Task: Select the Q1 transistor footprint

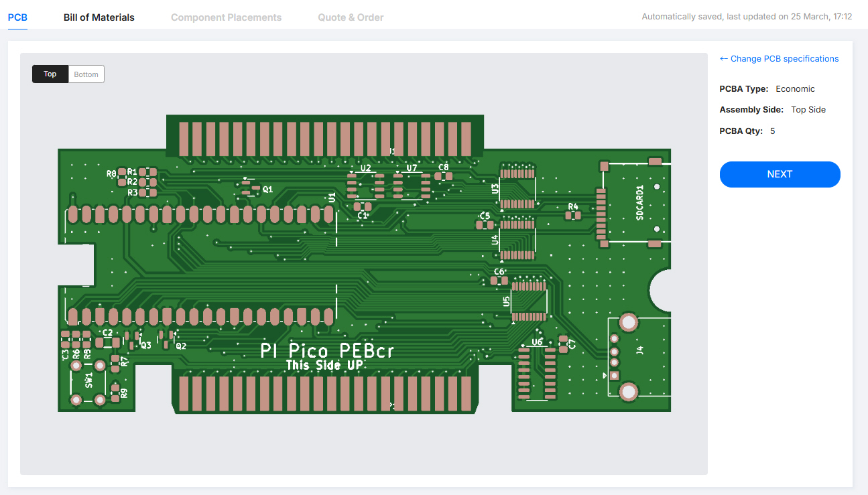Action: pos(250,188)
